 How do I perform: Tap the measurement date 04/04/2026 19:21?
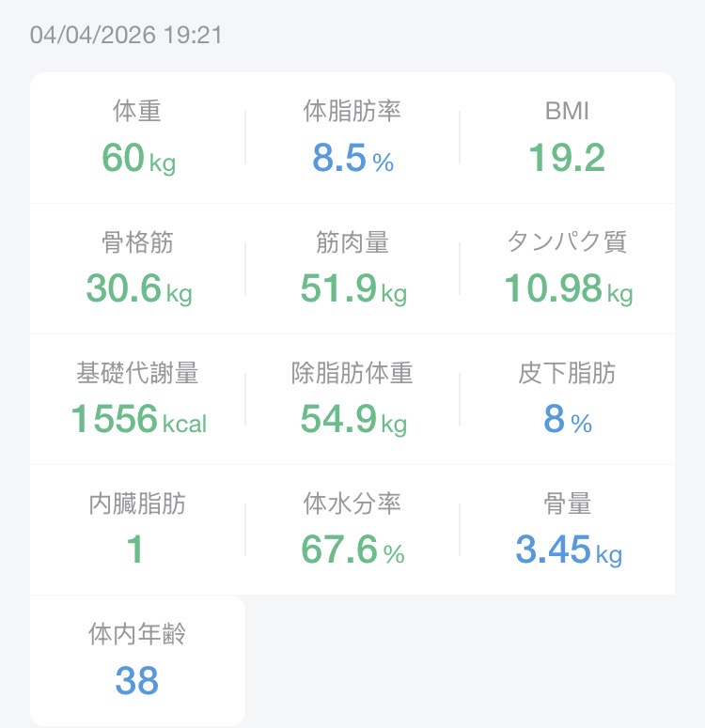[x=126, y=36]
